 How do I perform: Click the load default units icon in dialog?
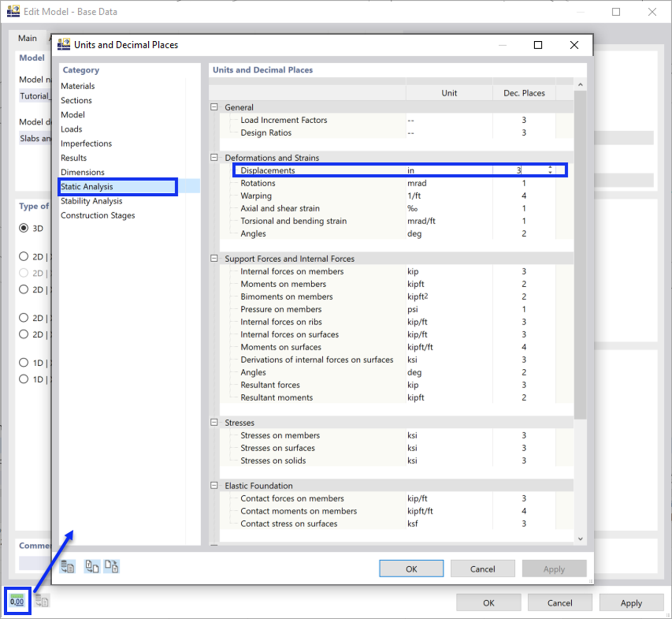[68, 566]
